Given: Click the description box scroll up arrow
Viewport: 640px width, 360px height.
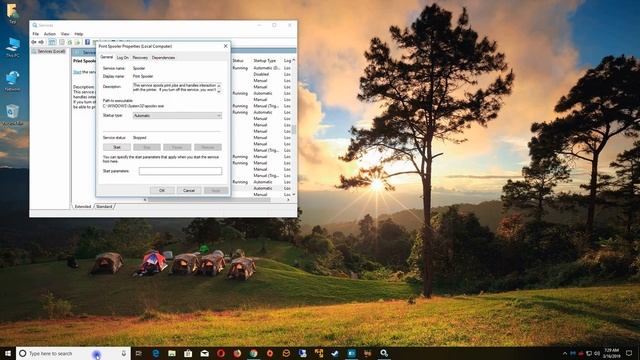Looking at the screenshot, I should click(x=219, y=85).
